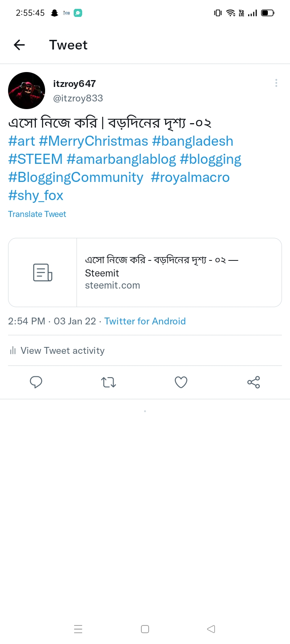Tap the @itzroy833 username handle
The height and width of the screenshot is (644, 290).
click(x=78, y=98)
